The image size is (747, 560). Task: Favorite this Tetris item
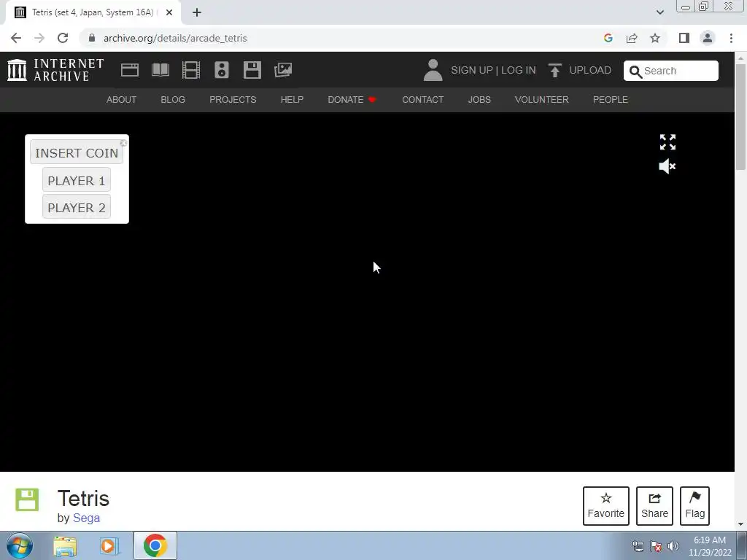(606, 506)
